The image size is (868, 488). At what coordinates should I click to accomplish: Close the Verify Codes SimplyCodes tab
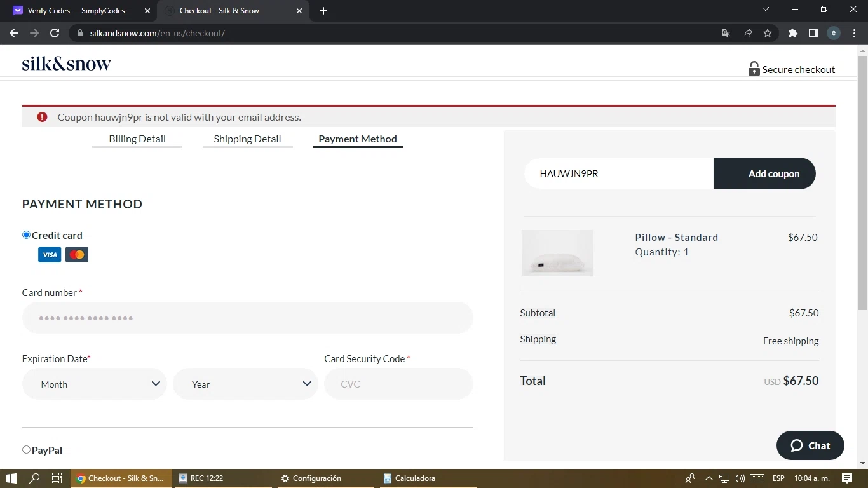click(x=147, y=11)
